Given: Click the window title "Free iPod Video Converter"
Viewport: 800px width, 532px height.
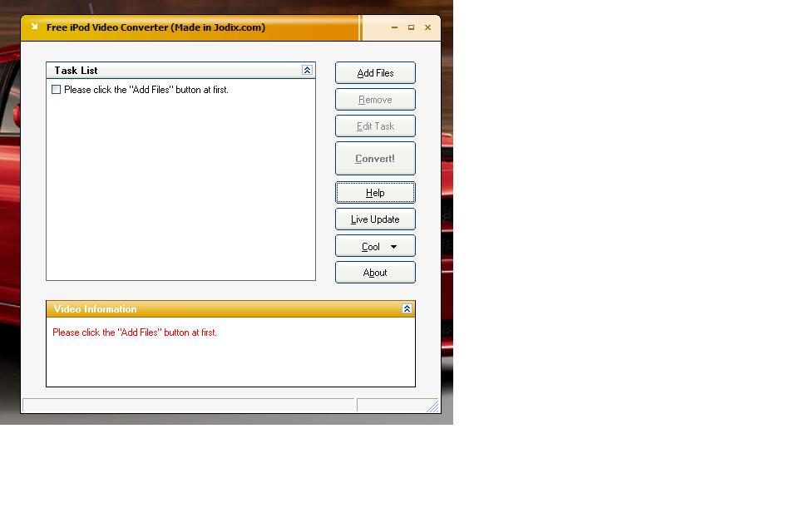Looking at the screenshot, I should click(x=156, y=27).
